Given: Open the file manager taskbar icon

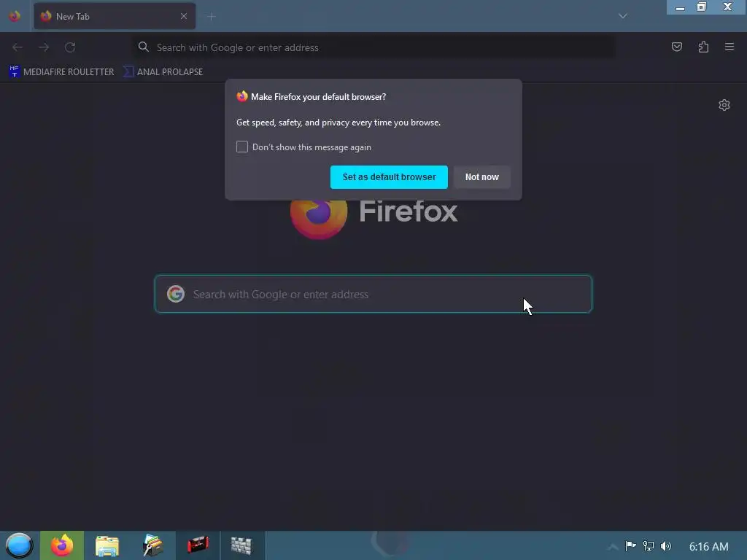Looking at the screenshot, I should 107,545.
